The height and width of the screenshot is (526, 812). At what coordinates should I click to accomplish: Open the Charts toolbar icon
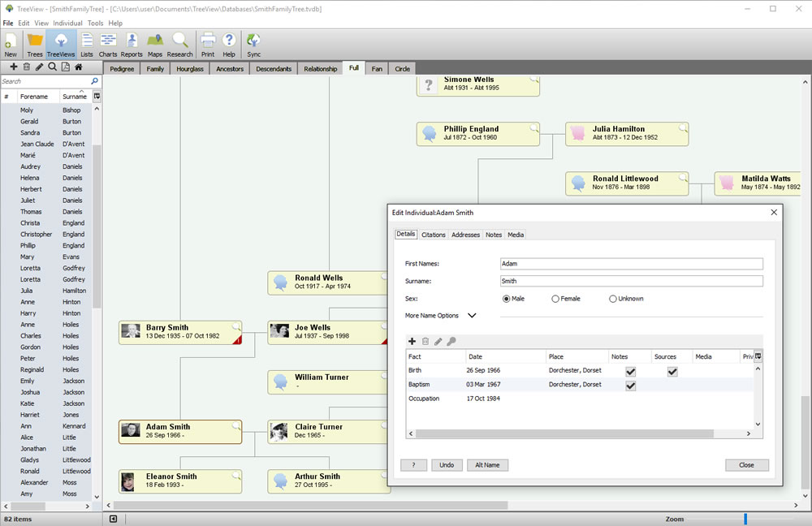(x=108, y=45)
